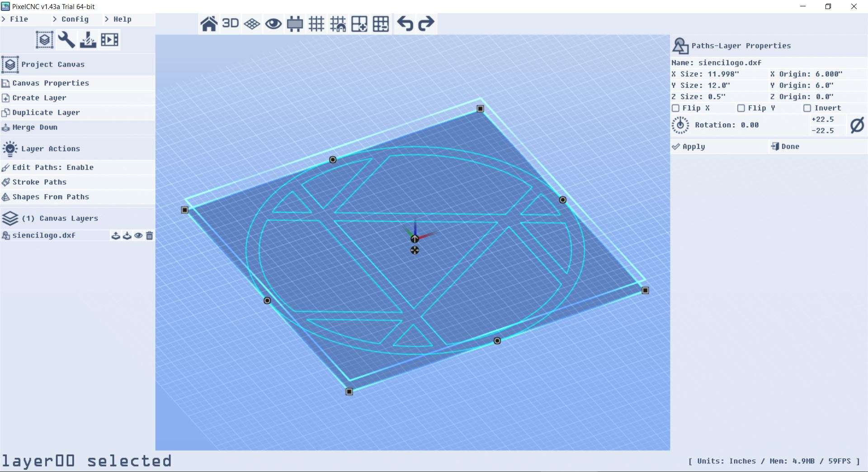This screenshot has height=472, width=868.
Task: Open the wrench tools mode
Action: (66, 40)
